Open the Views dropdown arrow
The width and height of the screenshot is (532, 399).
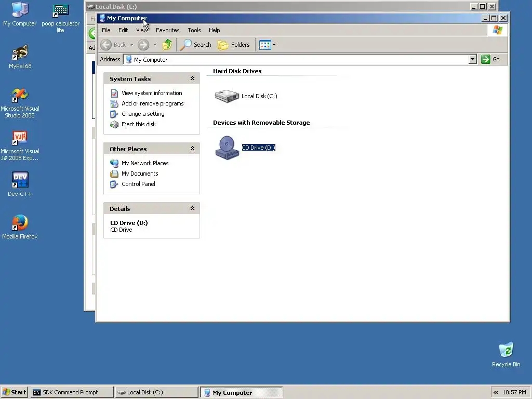tap(274, 45)
